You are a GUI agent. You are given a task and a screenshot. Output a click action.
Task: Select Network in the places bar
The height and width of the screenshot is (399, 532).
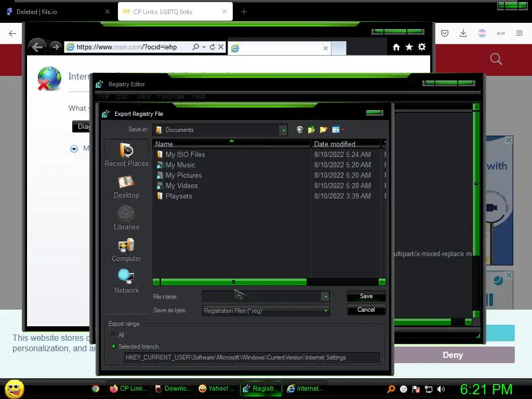click(126, 281)
